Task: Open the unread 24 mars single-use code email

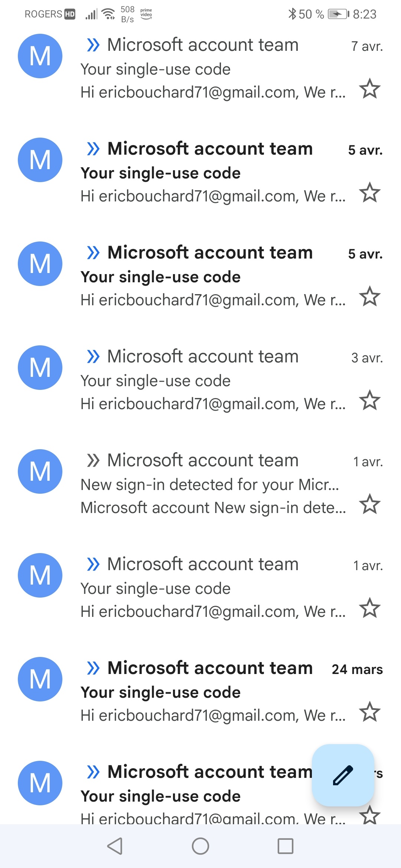Action: tap(200, 692)
